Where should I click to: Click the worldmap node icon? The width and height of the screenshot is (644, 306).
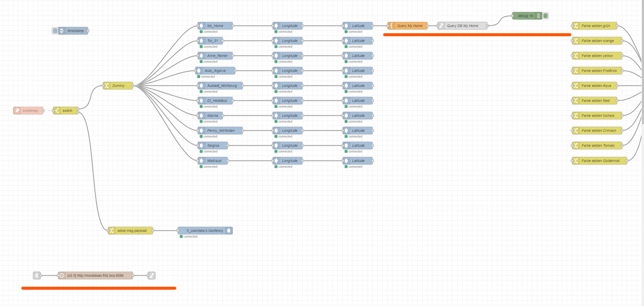click(x=18, y=111)
